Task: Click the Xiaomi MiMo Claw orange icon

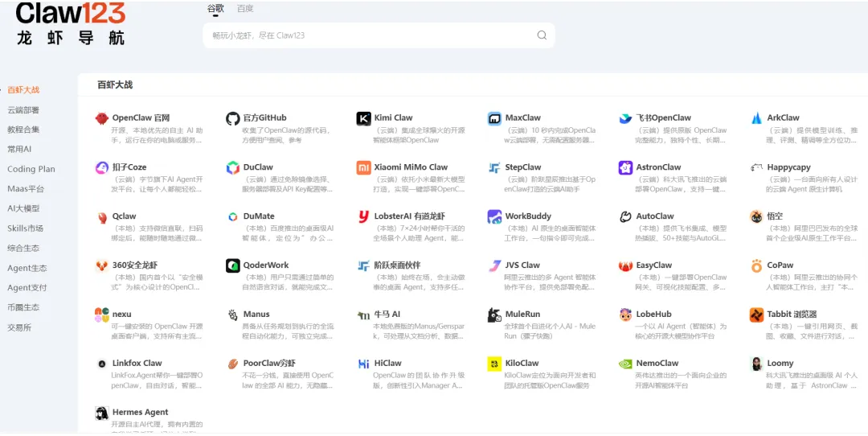Action: (364, 167)
